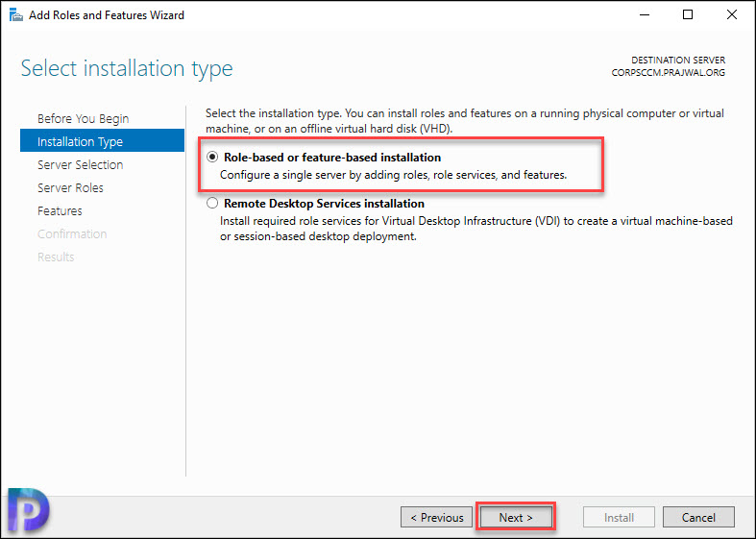Jump to the Server Selection step
The height and width of the screenshot is (539, 756).
80,165
